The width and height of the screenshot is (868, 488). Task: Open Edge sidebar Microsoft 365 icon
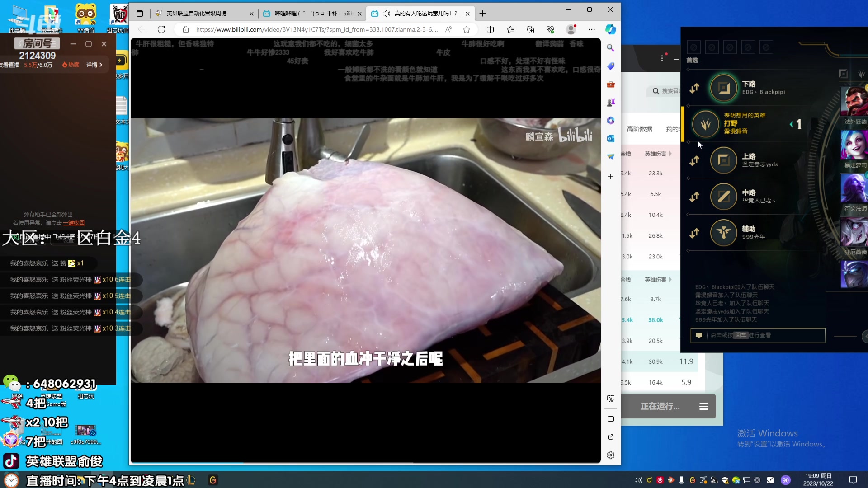(x=610, y=120)
